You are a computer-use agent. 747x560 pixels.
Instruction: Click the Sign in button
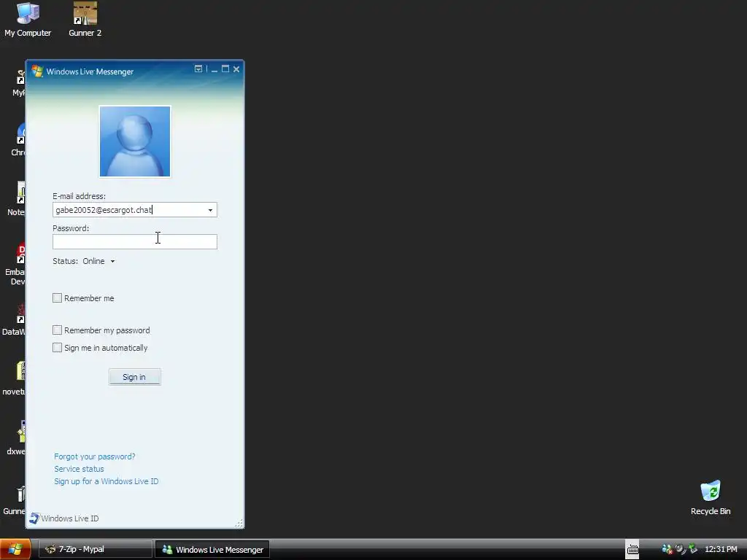coord(135,377)
